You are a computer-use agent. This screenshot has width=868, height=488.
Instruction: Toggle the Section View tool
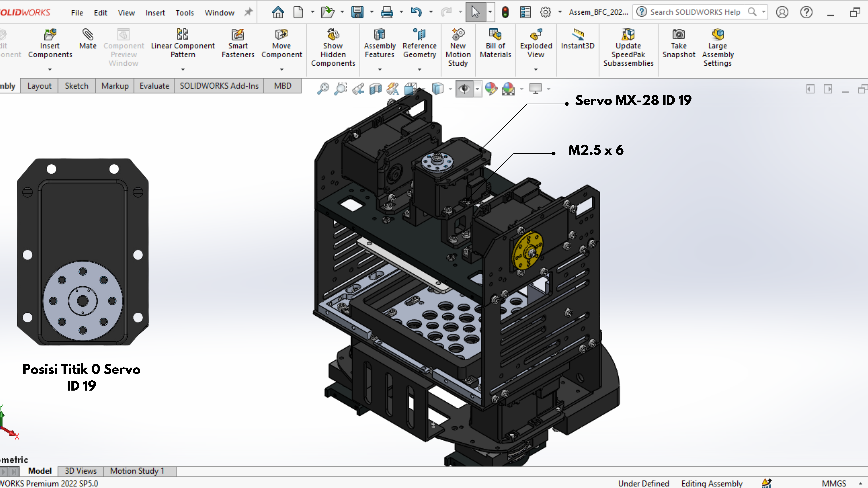pos(375,89)
